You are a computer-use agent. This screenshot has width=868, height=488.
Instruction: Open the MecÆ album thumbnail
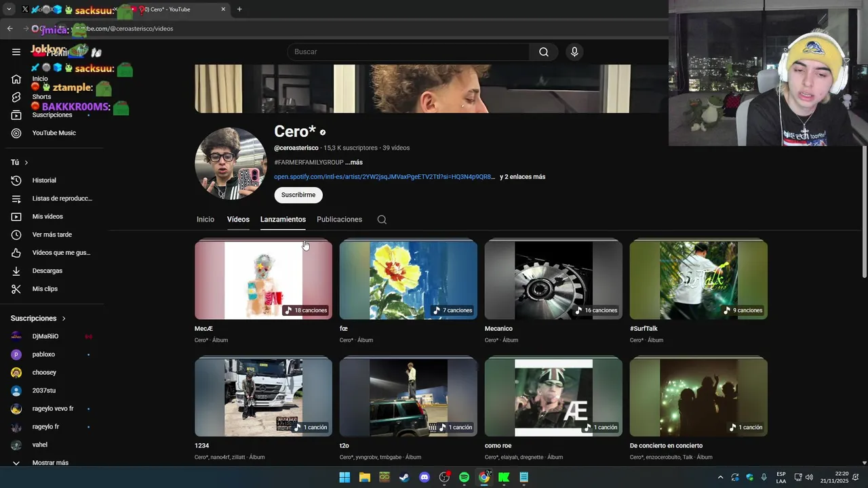[x=263, y=280]
